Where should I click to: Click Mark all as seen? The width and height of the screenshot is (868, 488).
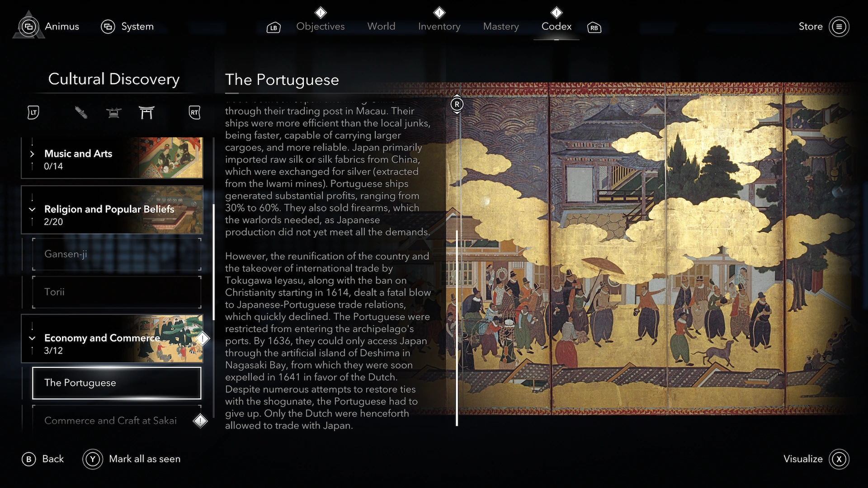coord(132,459)
